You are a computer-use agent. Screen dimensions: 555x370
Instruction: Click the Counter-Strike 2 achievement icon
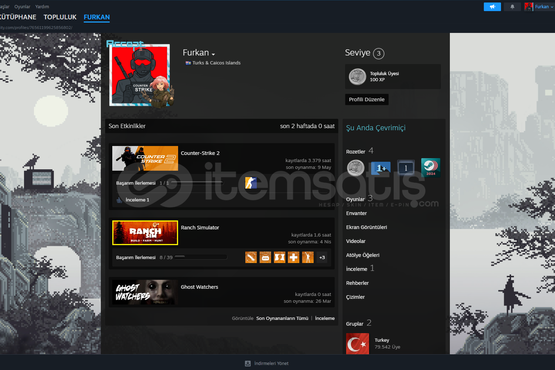251,183
